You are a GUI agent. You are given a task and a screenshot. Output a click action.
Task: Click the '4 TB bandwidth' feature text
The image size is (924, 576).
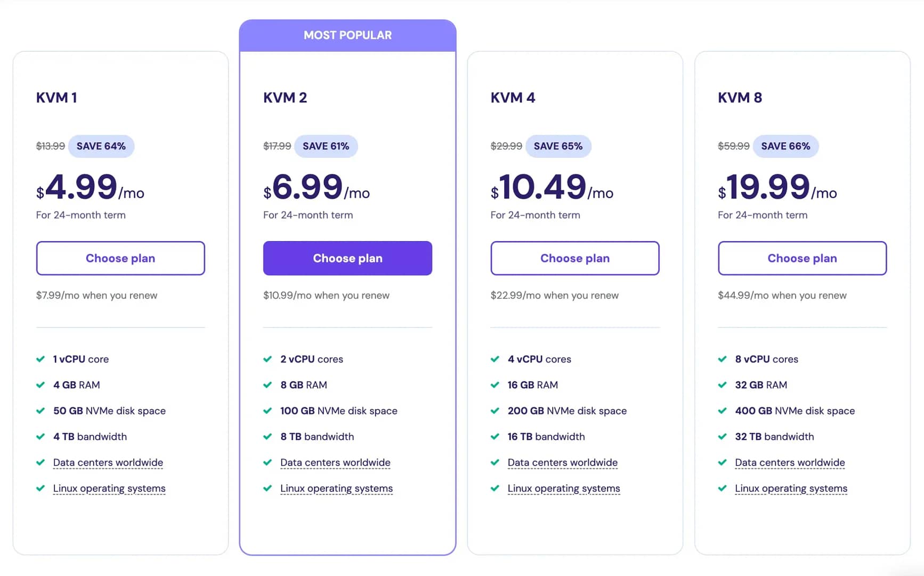pos(90,436)
